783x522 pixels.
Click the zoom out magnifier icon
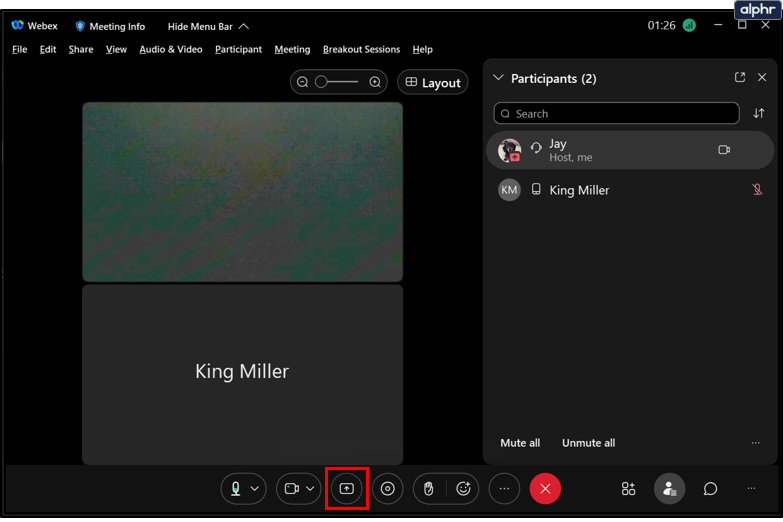(302, 82)
